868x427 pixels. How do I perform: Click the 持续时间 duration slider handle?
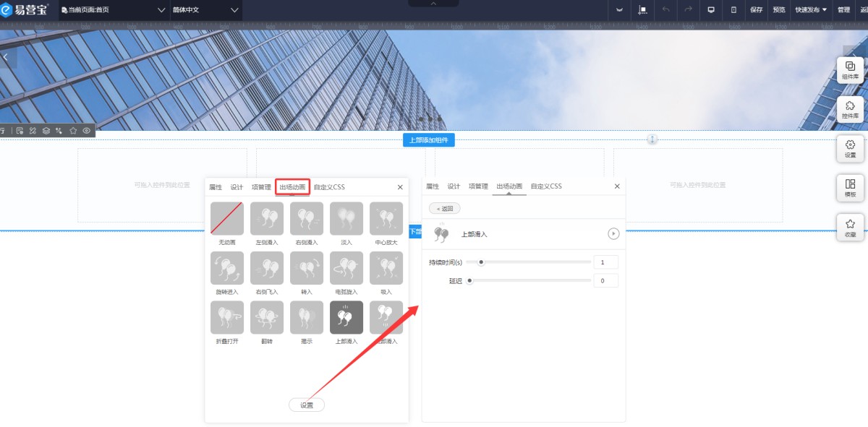point(481,262)
